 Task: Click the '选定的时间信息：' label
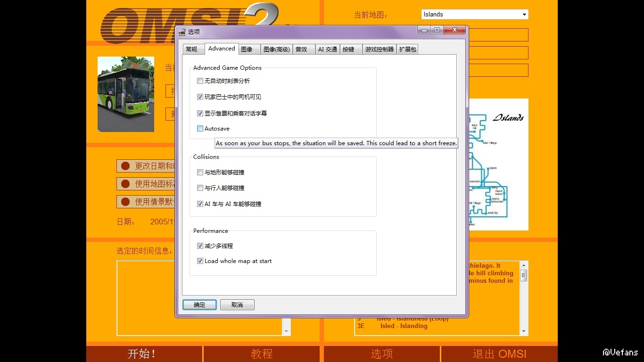[x=145, y=251]
